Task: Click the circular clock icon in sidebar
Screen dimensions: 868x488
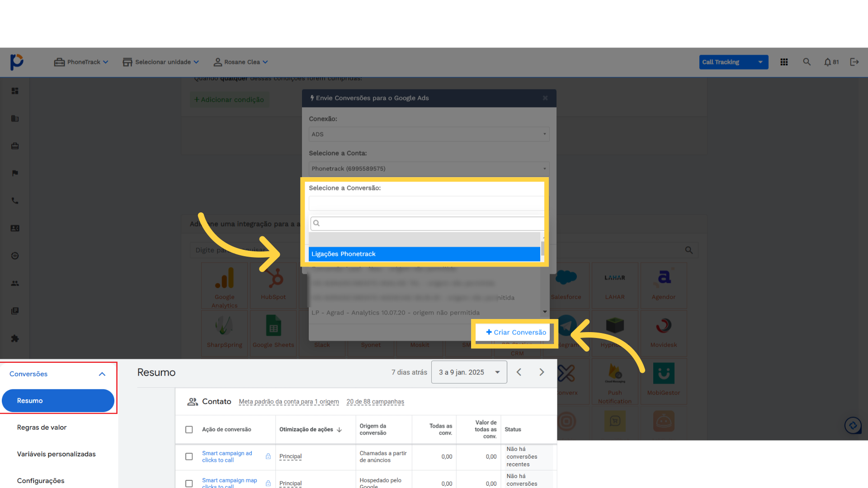Action: pos(15,256)
